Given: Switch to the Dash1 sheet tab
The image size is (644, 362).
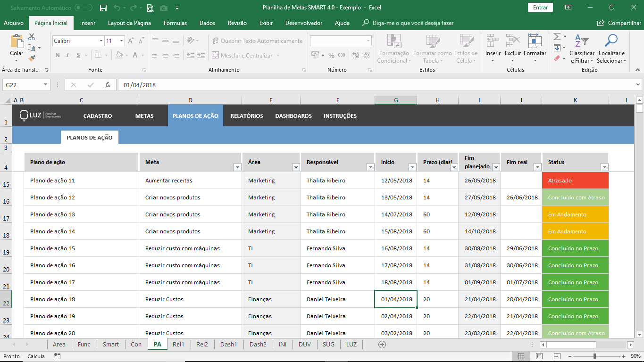Looking at the screenshot, I should tap(228, 345).
